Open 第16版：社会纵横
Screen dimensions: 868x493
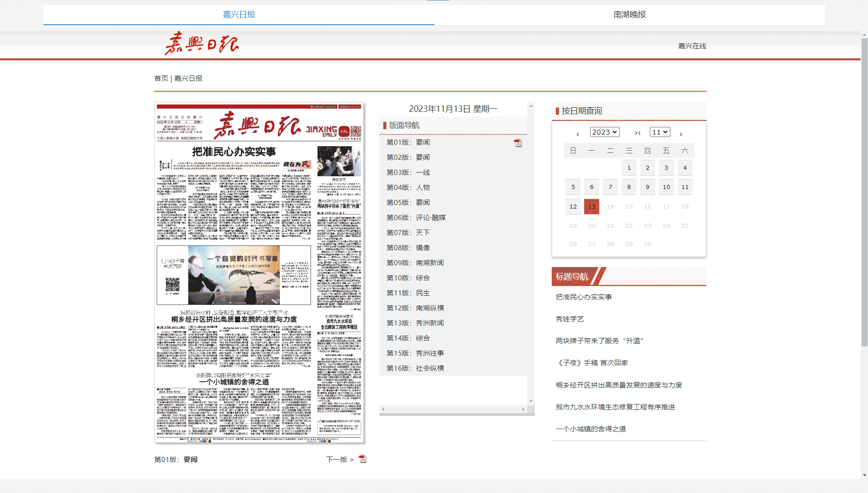[415, 368]
